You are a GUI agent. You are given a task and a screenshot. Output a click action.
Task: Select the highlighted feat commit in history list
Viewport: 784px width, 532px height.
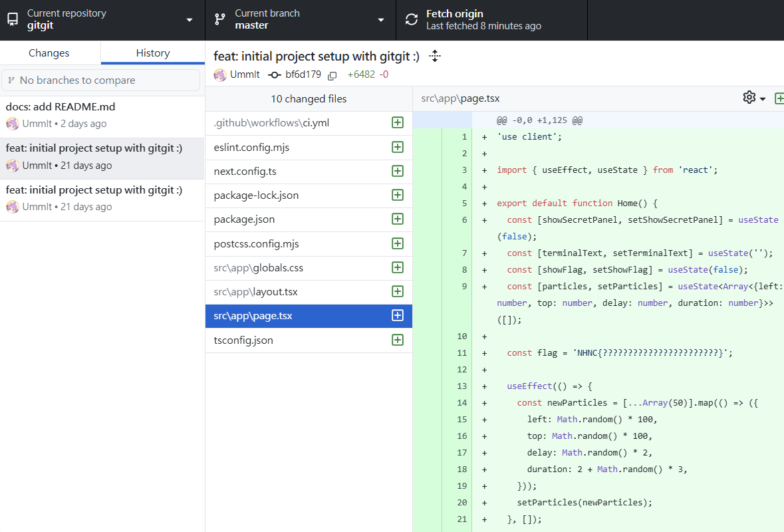(102, 158)
